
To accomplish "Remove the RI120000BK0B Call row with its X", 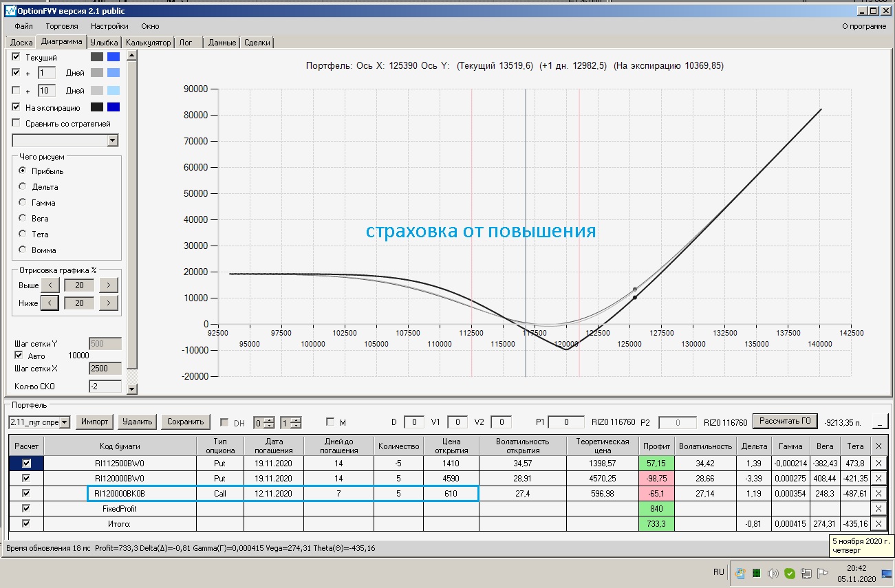I will pos(878,494).
